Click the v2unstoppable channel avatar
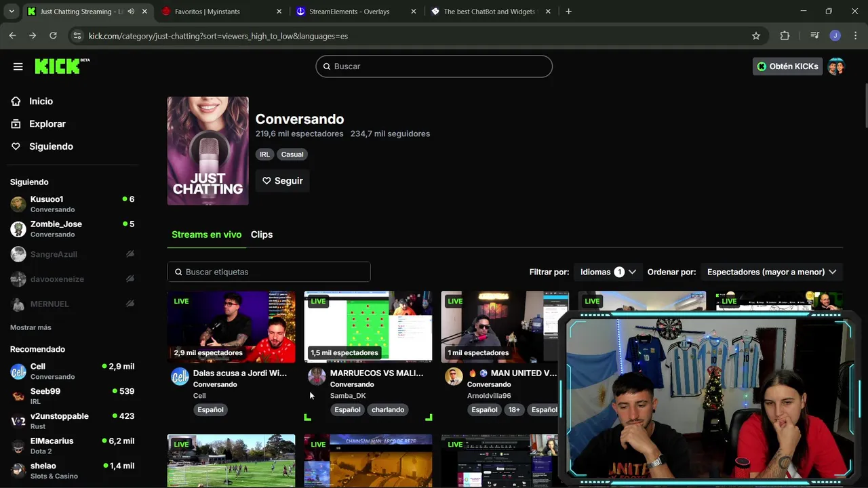This screenshot has height=488, width=868. pos(18,421)
